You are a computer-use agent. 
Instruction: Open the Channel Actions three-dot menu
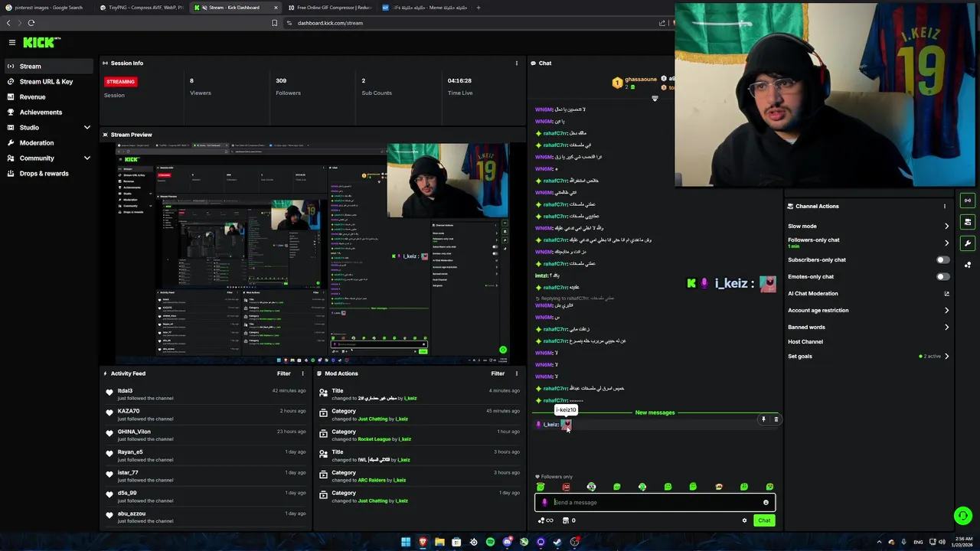[x=944, y=207]
